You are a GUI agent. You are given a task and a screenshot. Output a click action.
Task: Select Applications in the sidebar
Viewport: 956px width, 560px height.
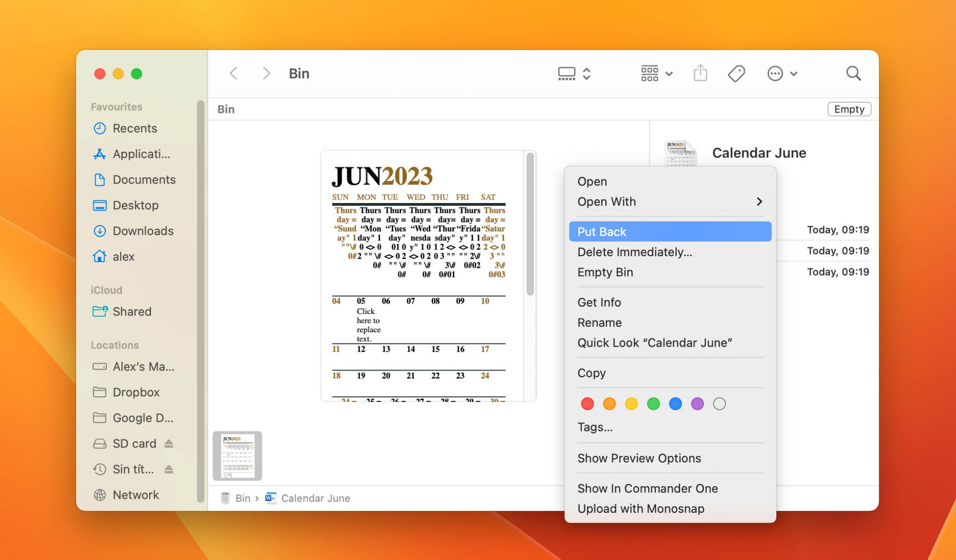point(140,154)
